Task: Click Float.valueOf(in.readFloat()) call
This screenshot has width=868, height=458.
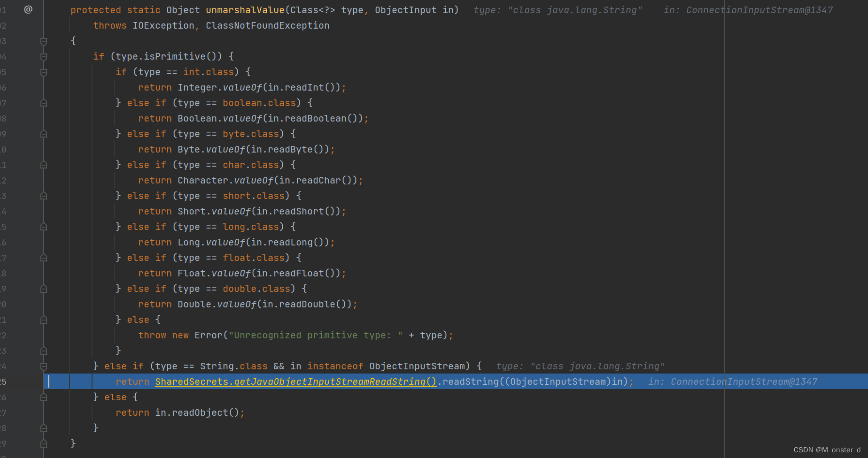Action: 259,273
